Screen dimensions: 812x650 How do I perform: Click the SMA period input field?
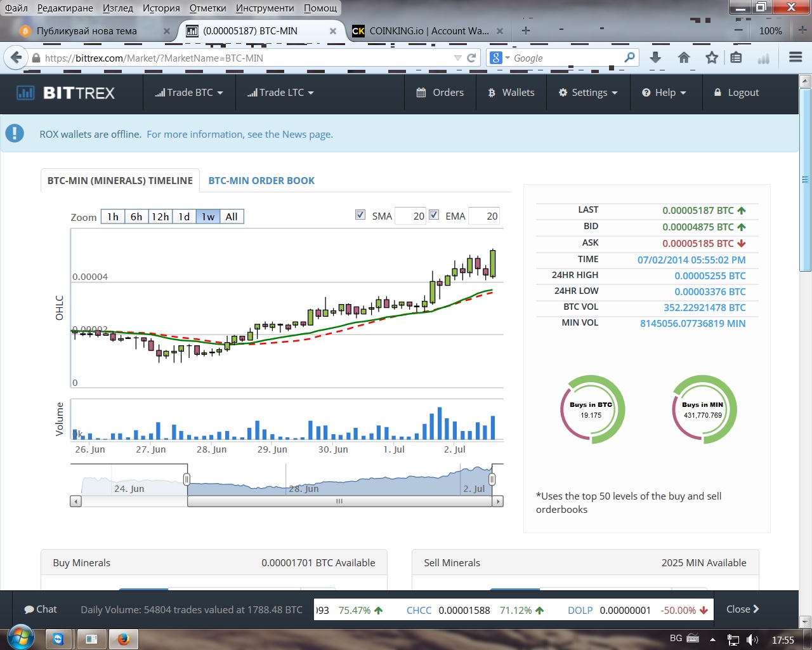[x=410, y=216]
